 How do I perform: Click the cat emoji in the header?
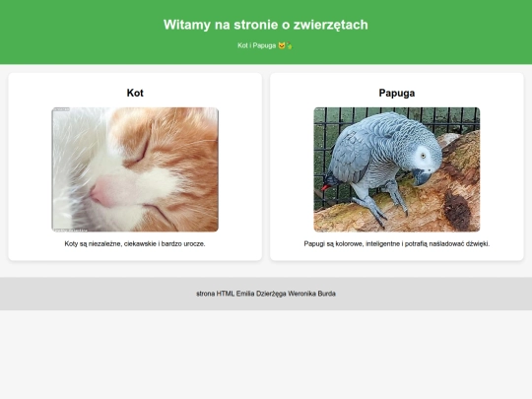point(282,45)
